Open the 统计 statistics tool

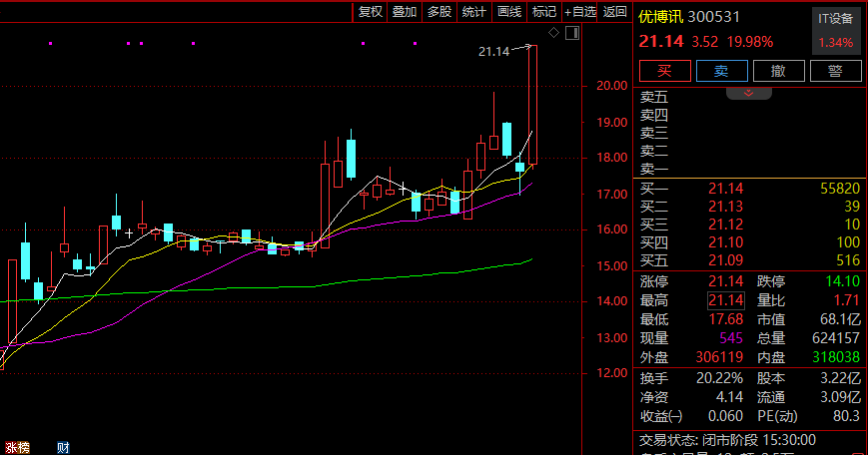474,12
